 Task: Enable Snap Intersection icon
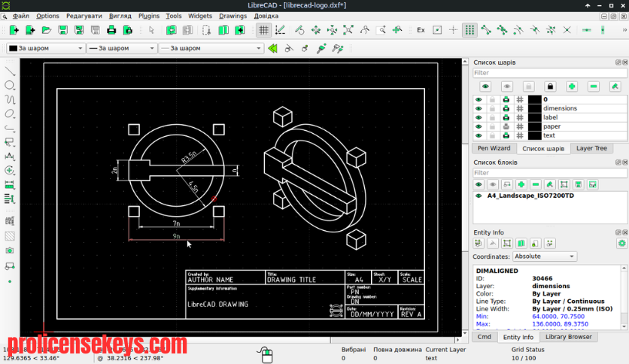[x=567, y=30]
